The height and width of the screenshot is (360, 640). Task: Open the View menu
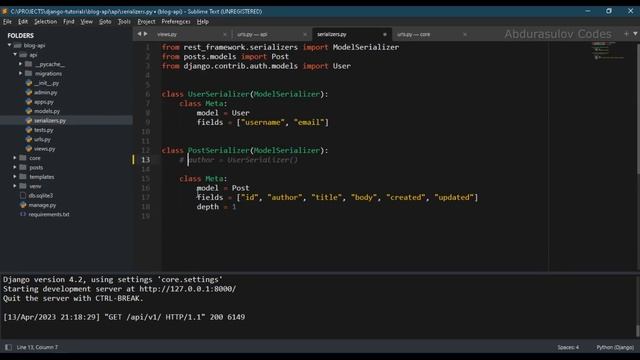86,22
